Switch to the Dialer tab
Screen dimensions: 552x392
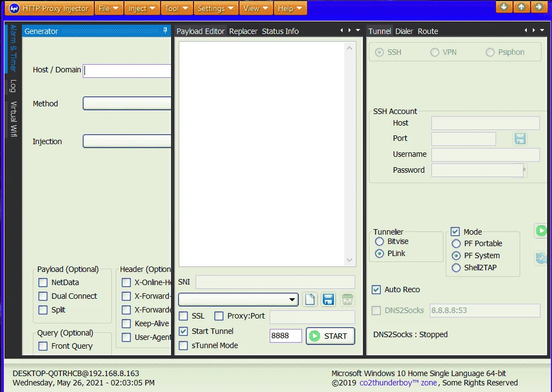(404, 31)
